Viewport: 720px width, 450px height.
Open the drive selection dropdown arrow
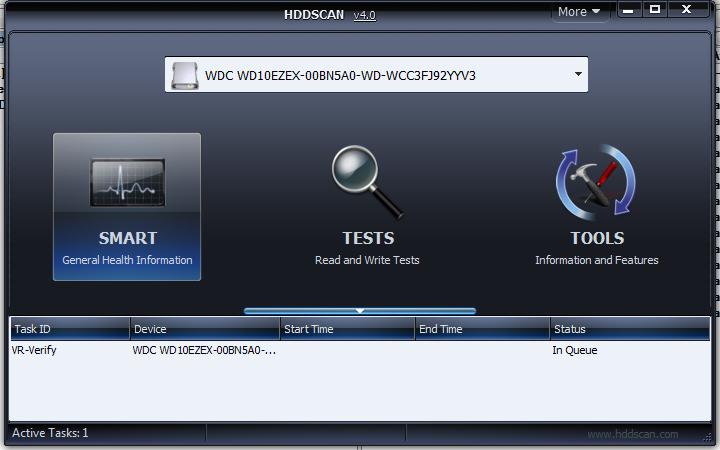pyautogui.click(x=578, y=75)
